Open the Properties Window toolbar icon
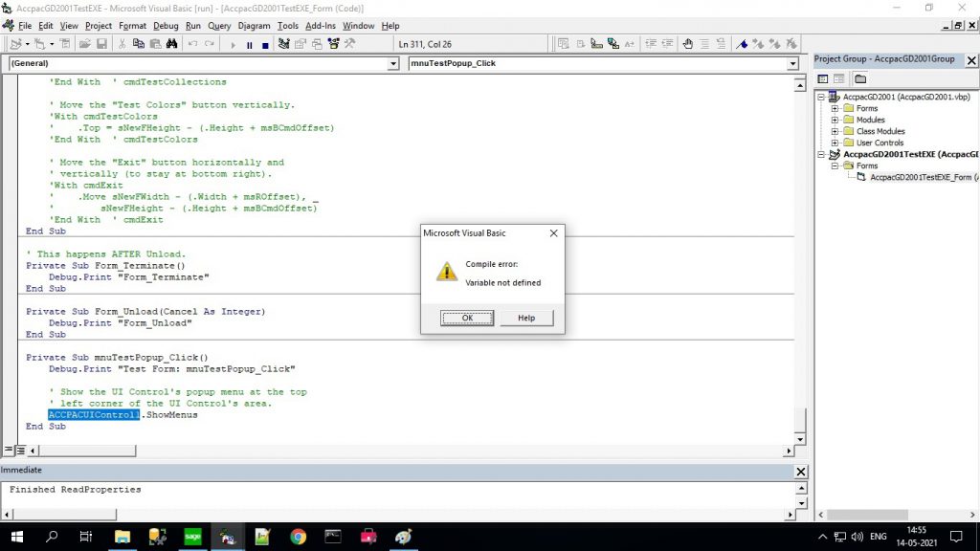 300,44
